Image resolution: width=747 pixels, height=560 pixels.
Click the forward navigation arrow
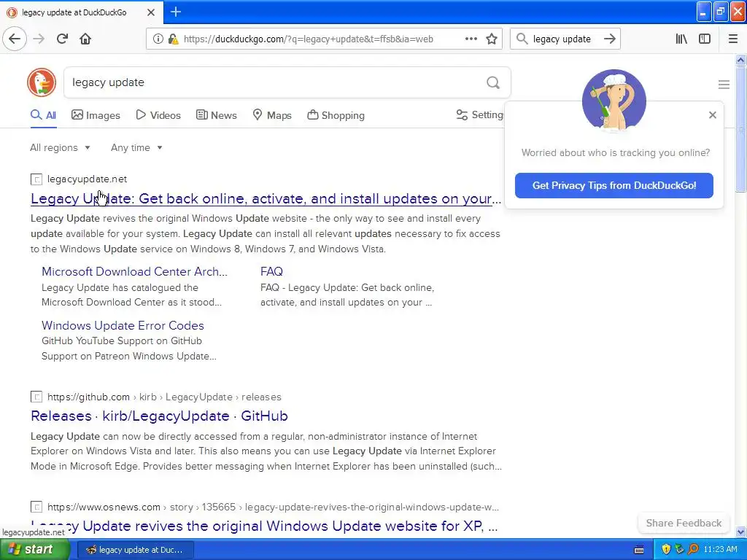click(39, 39)
